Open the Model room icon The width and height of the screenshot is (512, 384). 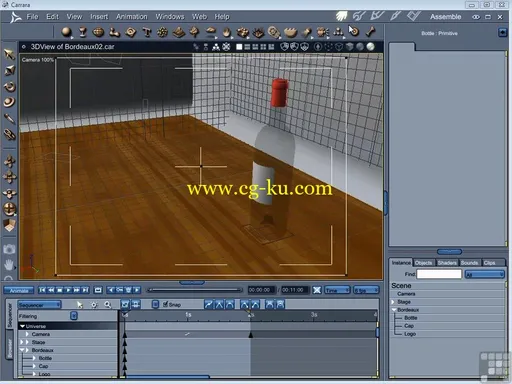tap(359, 16)
